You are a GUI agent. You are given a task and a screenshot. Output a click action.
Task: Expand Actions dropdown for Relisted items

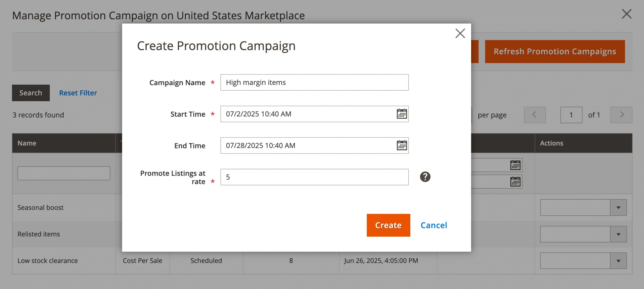(618, 234)
